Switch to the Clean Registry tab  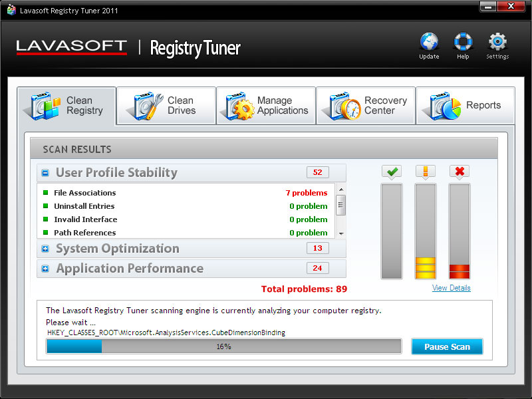click(66, 106)
